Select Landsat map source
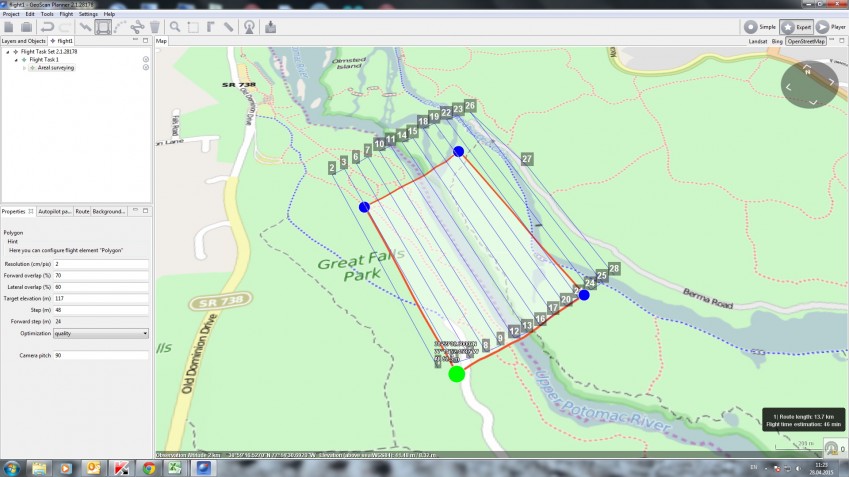849x477 pixels. click(758, 41)
